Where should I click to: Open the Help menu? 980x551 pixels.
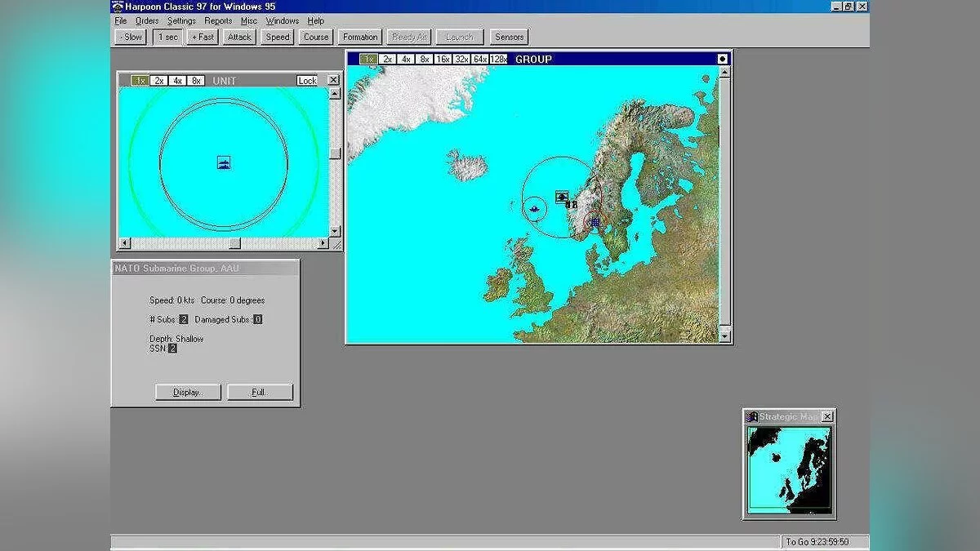315,20
